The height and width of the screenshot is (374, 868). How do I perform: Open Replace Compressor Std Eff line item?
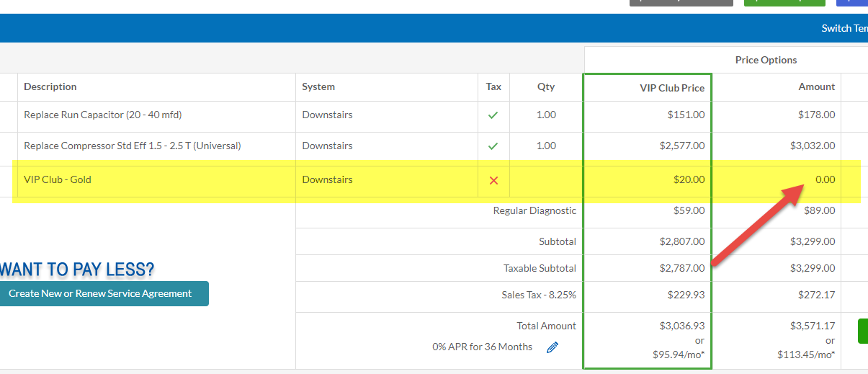pos(132,146)
